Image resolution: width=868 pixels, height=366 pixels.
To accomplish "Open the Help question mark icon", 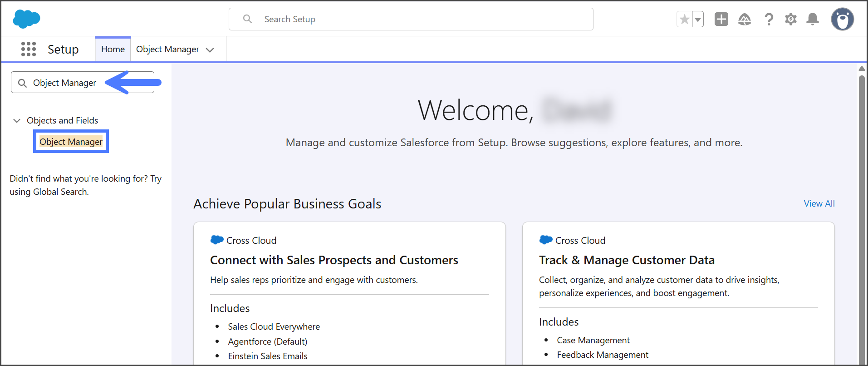I will coord(769,19).
